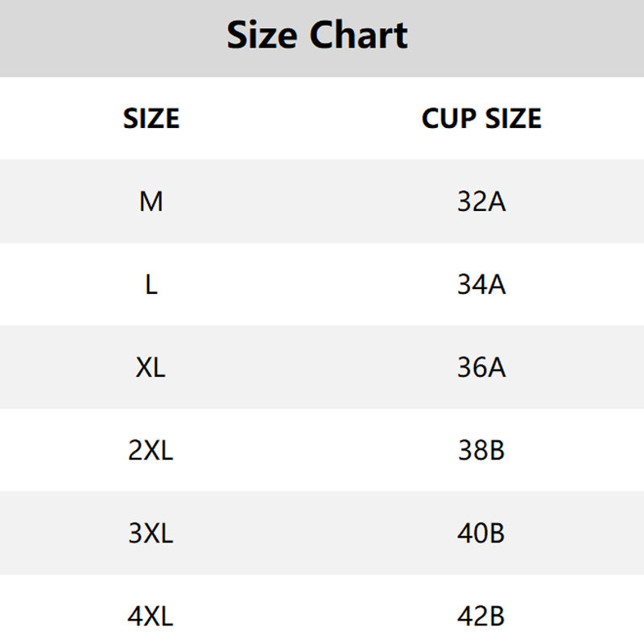Click the L size cell
Image resolution: width=644 pixels, height=644 pixels.
[151, 285]
